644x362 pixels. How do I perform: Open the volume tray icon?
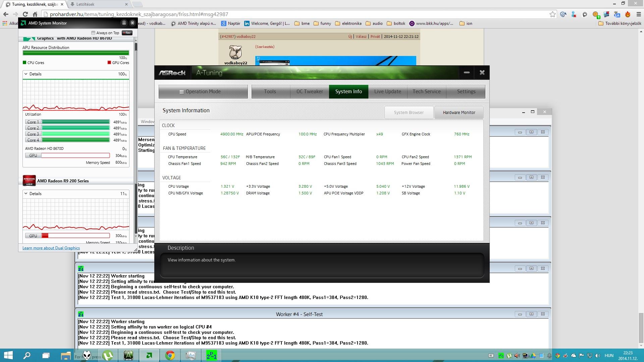pyautogui.click(x=598, y=356)
